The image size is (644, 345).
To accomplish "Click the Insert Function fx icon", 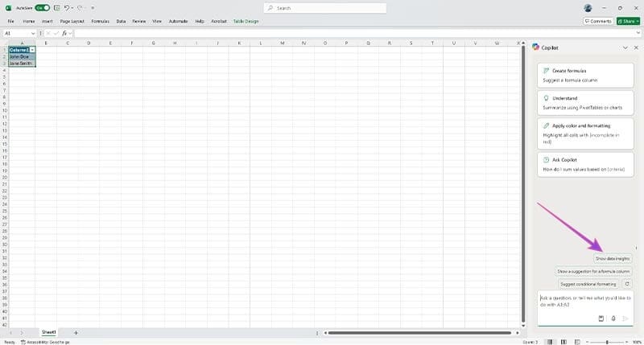I will click(x=64, y=33).
